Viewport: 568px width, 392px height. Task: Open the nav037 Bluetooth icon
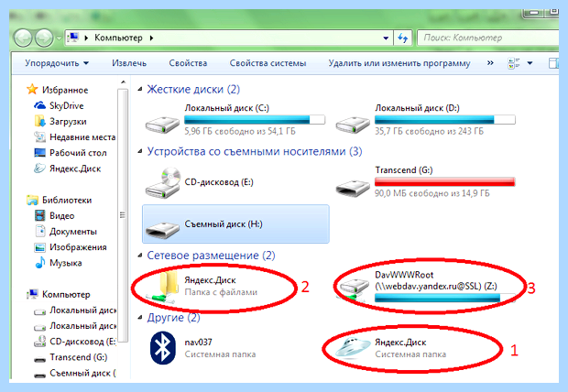[163, 348]
